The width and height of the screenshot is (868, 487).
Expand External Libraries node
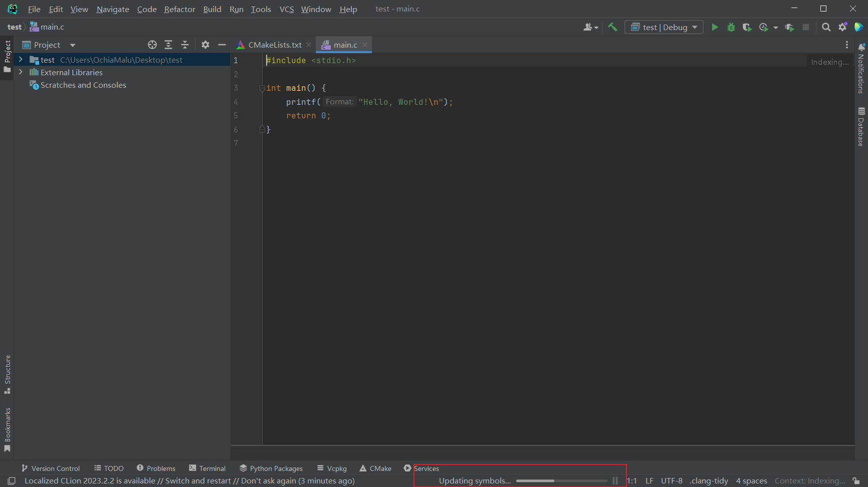(21, 72)
